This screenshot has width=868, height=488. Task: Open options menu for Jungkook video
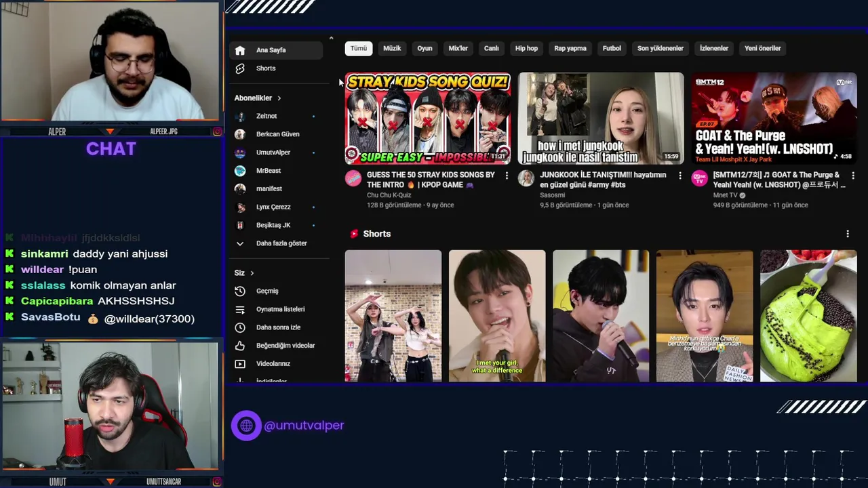coord(679,176)
